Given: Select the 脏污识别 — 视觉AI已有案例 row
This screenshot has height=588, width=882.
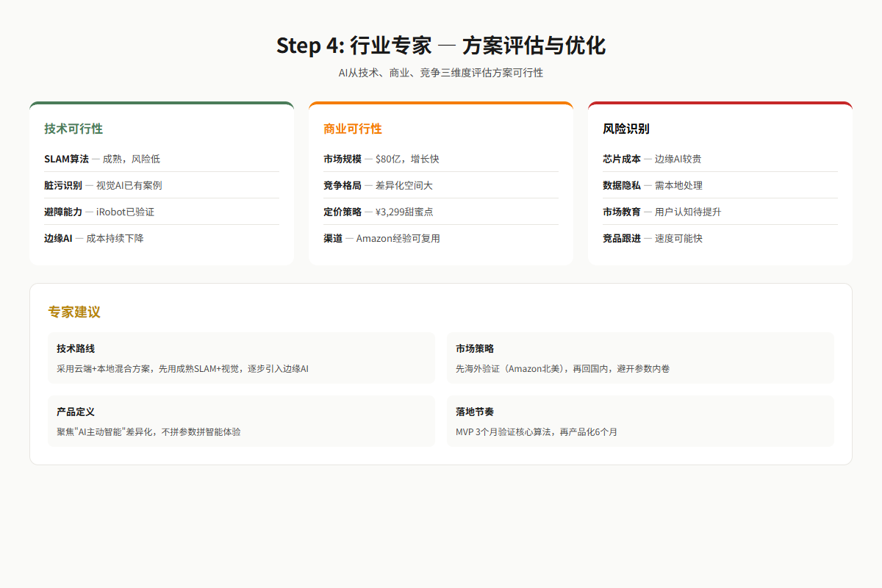Looking at the screenshot, I should click(x=162, y=185).
